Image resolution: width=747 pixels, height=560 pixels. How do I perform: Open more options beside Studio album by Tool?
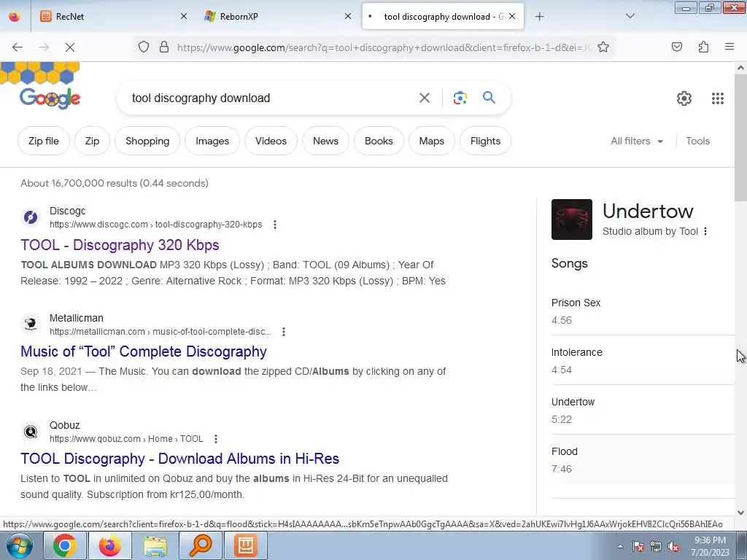pos(705,231)
